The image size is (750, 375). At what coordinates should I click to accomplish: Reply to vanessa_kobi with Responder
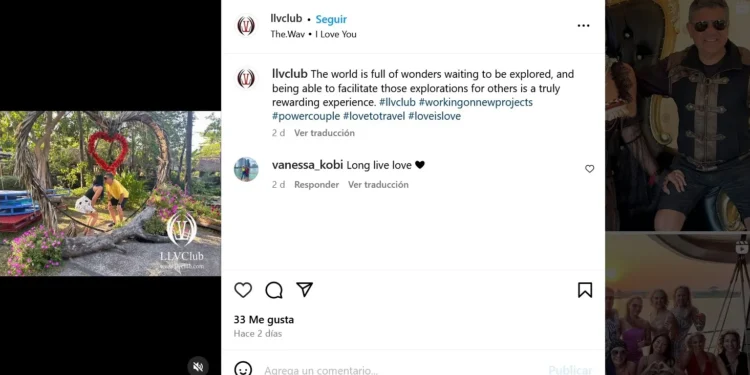(x=316, y=185)
